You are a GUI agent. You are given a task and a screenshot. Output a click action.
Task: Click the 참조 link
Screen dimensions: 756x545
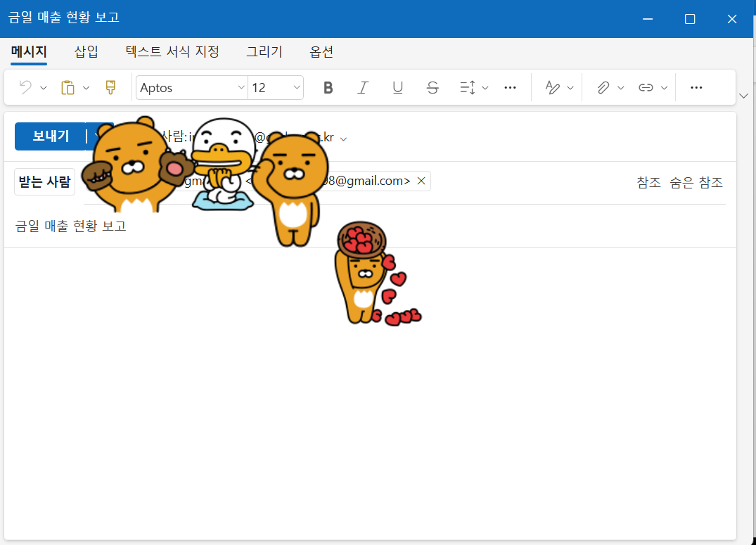(x=648, y=182)
